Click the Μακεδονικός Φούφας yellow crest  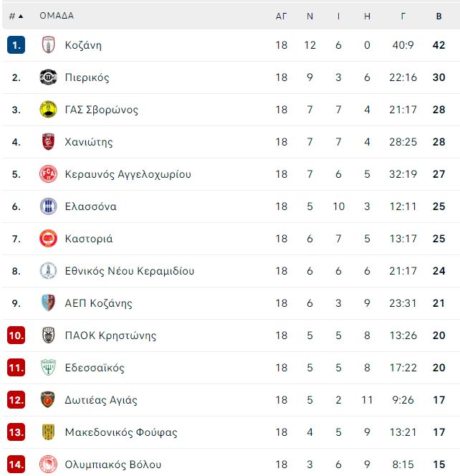click(x=48, y=432)
